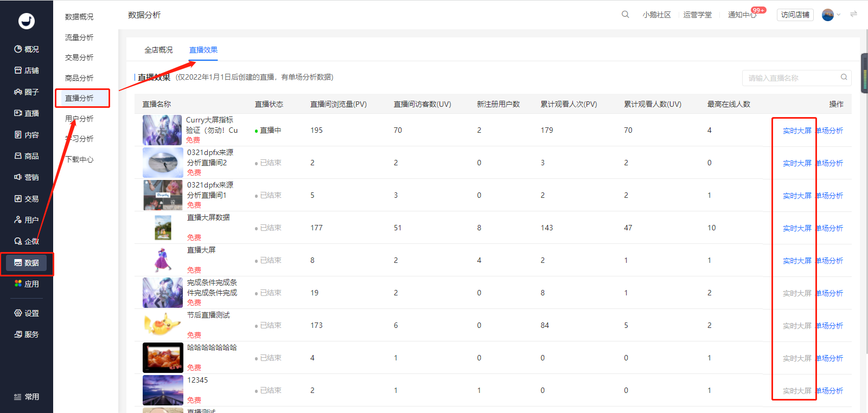The image size is (868, 413).
Task: Open 实时大屏 for Curry大屏指标 live
Action: coord(797,131)
